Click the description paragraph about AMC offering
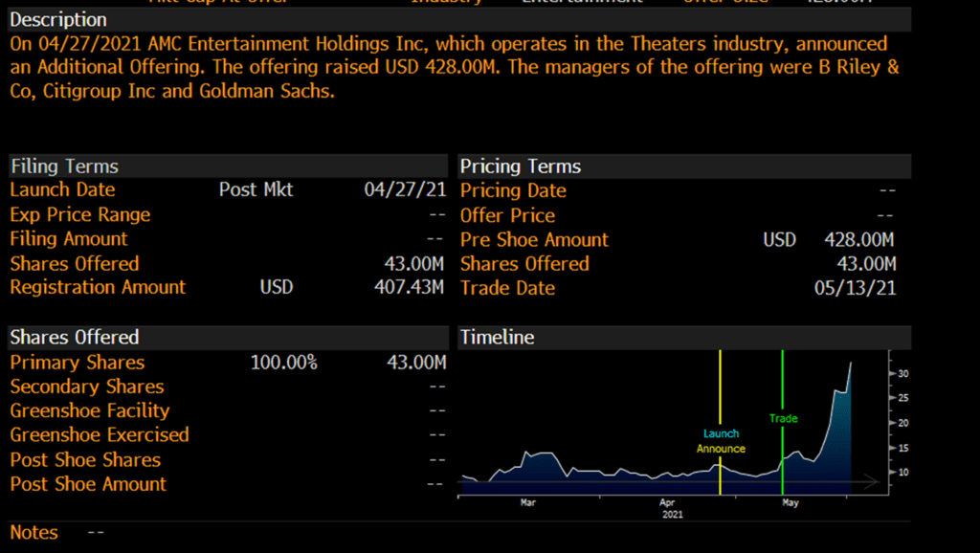 click(455, 68)
